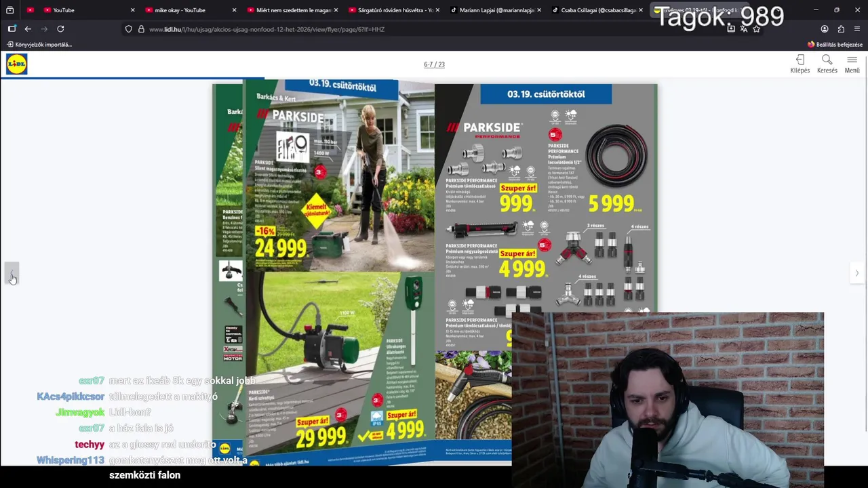This screenshot has width=868, height=488.
Task: Go back with the browser Back arrow
Action: click(28, 29)
